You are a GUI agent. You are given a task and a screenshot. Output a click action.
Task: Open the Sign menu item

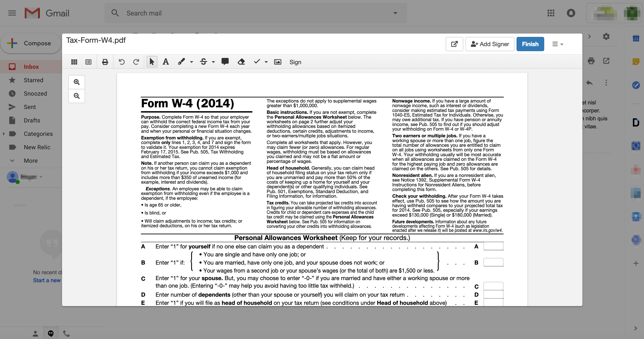pyautogui.click(x=295, y=62)
